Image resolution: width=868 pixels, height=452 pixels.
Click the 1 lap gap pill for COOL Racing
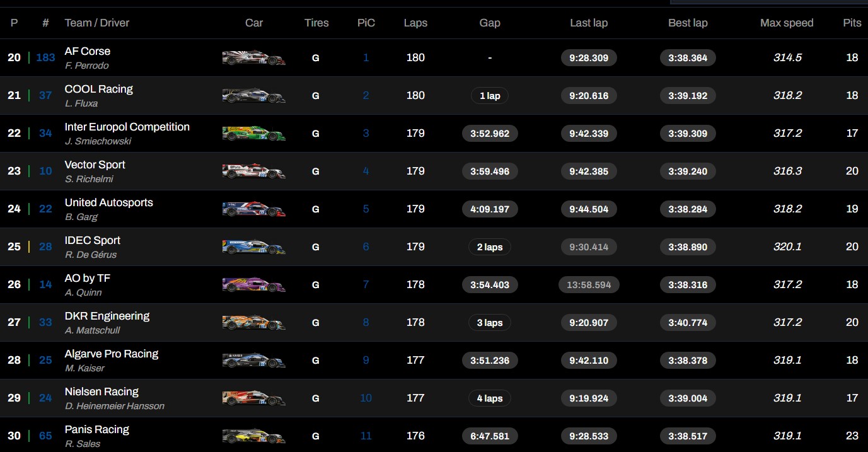[x=489, y=95]
